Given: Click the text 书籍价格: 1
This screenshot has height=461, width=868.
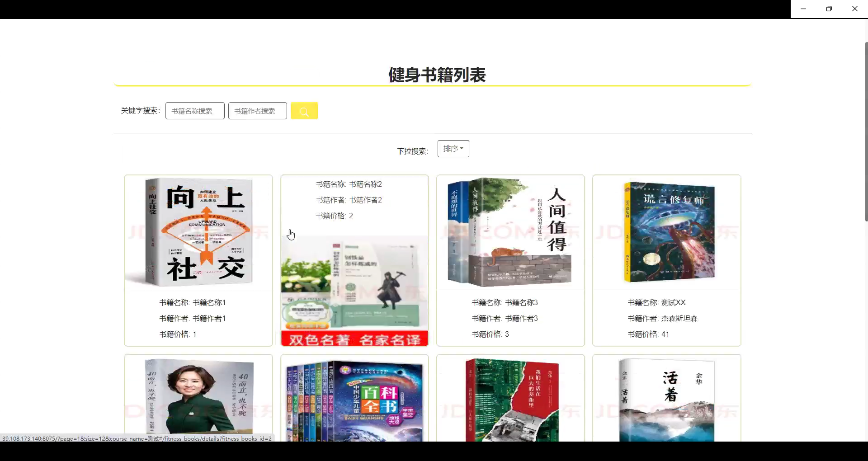Looking at the screenshot, I should point(178,334).
